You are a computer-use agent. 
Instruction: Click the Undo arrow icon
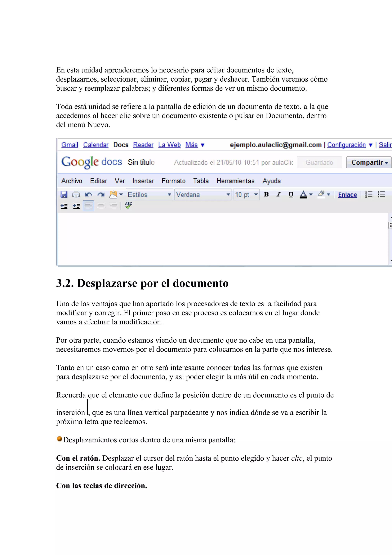pyautogui.click(x=89, y=195)
